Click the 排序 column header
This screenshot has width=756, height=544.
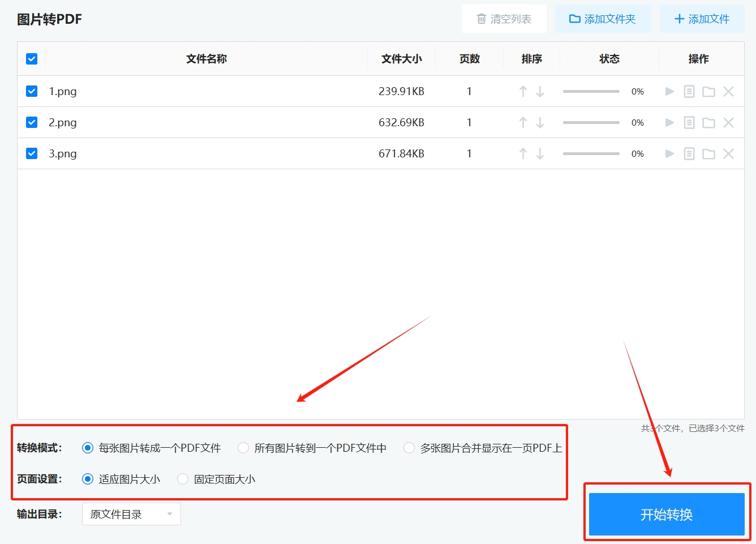531,58
